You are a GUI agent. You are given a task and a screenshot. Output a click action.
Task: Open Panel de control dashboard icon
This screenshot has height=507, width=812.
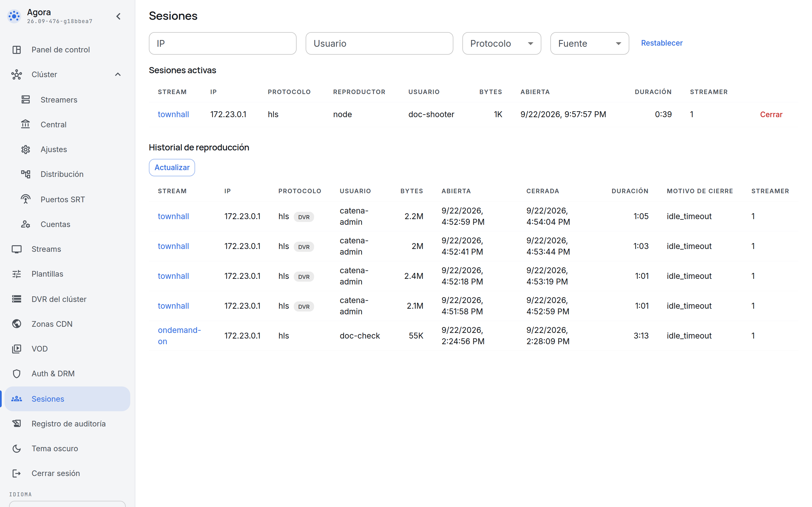click(x=16, y=50)
